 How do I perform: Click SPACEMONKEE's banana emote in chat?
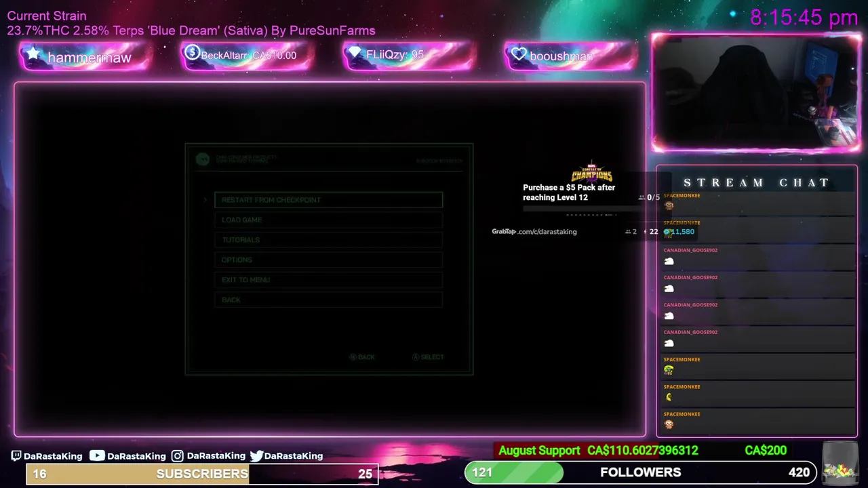[669, 397]
